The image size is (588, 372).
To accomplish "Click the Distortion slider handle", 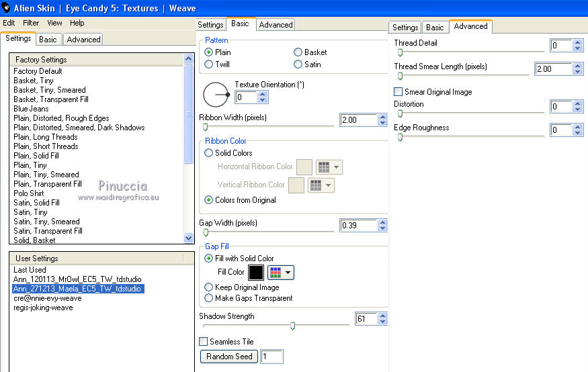I will [400, 113].
